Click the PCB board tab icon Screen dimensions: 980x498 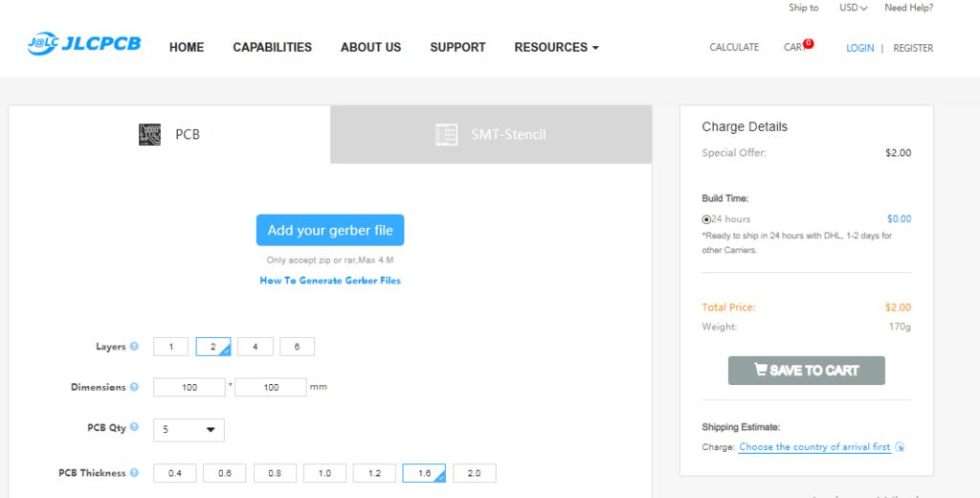[x=149, y=134]
